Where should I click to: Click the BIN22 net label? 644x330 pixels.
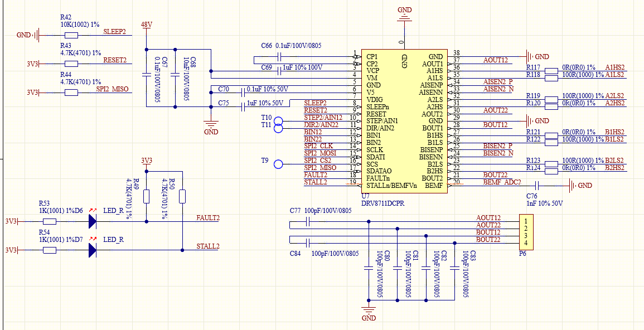[x=313, y=139]
